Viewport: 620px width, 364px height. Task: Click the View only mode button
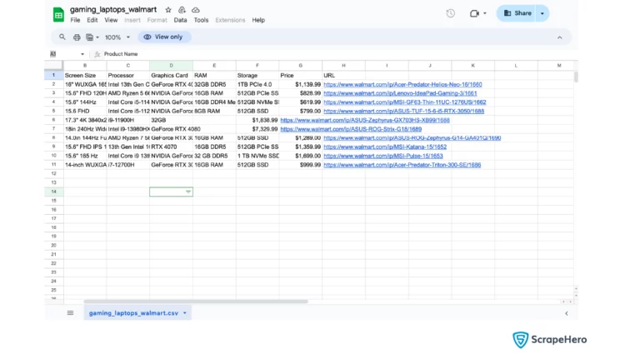164,37
